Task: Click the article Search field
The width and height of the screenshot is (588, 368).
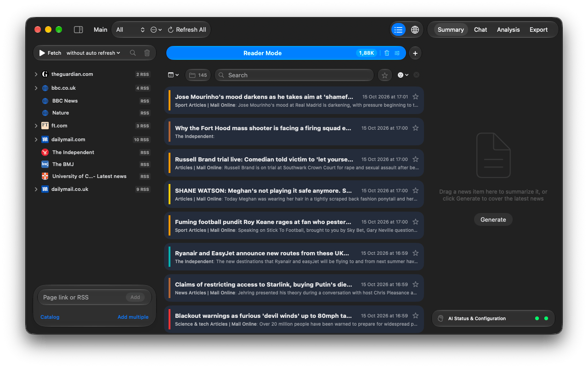Action: click(294, 75)
